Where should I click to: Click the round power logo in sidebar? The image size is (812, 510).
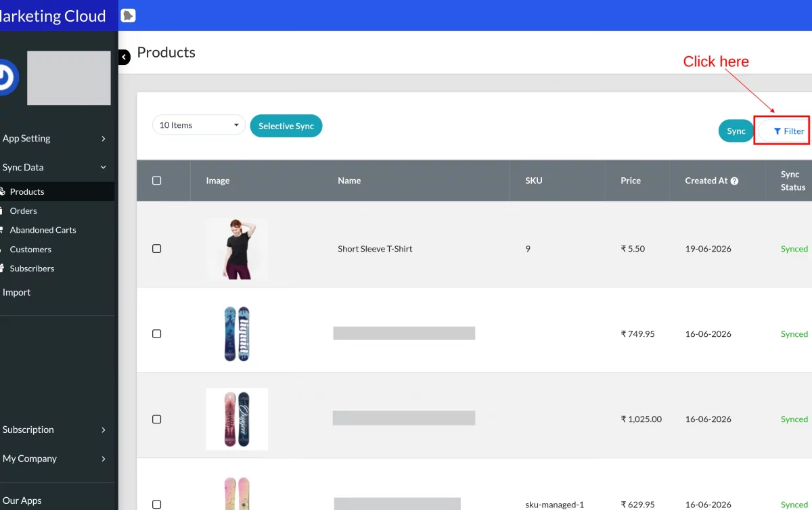[x=7, y=78]
